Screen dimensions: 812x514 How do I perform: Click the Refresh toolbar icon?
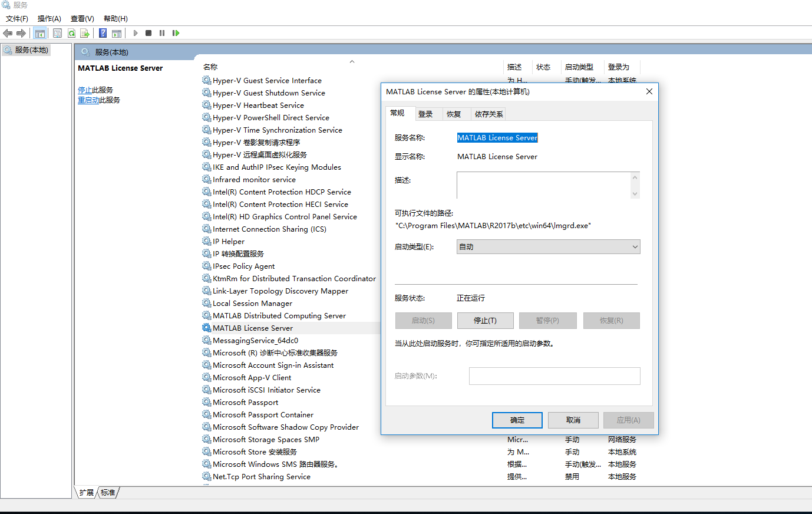[x=71, y=33]
